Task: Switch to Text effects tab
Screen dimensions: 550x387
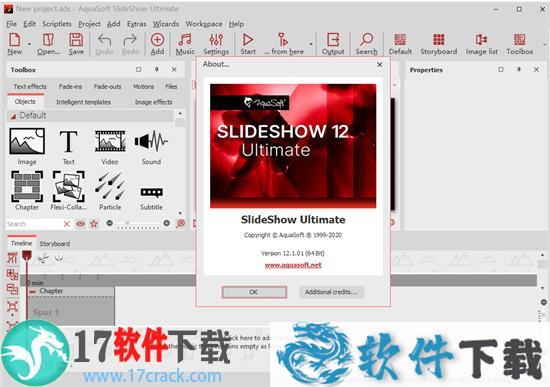Action: point(30,86)
